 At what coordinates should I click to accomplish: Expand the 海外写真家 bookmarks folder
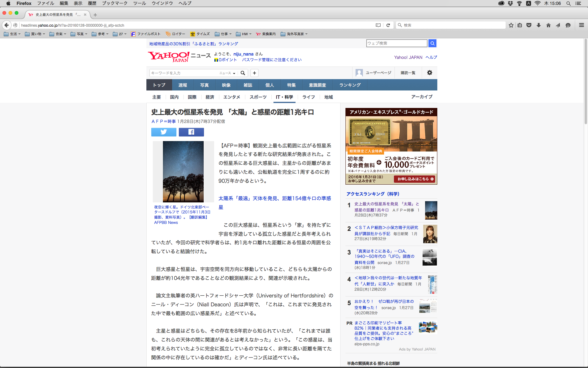294,34
